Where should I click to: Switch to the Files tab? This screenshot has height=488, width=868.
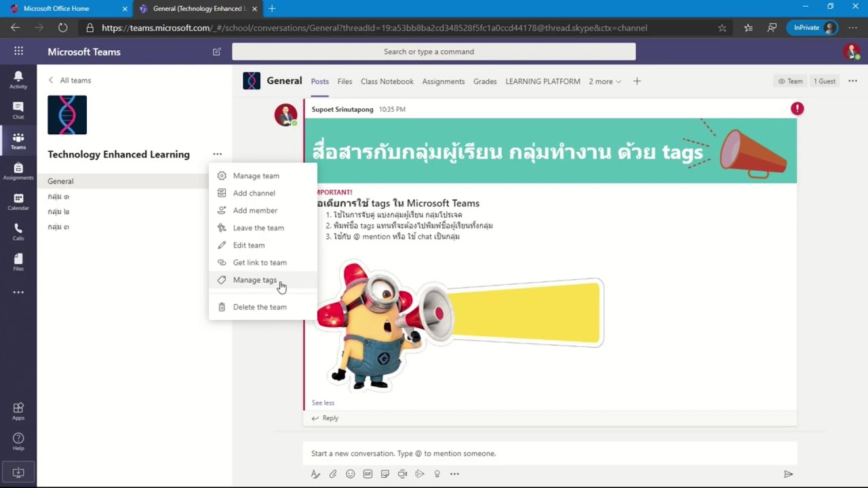(x=344, y=81)
